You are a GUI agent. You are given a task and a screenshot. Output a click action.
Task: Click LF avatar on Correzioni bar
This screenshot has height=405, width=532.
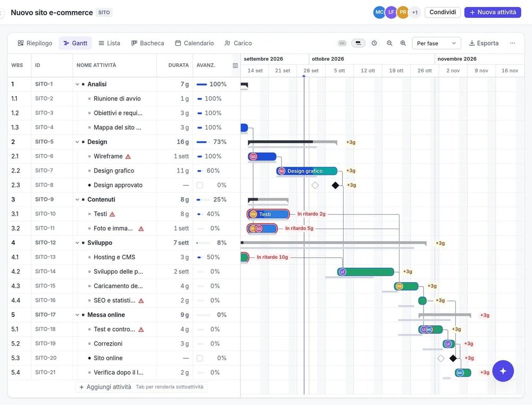pyautogui.click(x=448, y=344)
